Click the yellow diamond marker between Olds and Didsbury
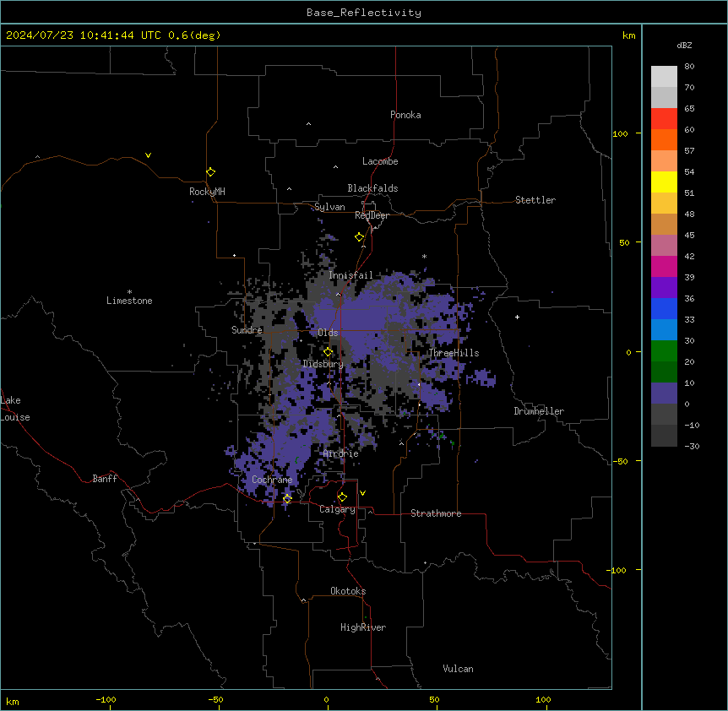 click(x=328, y=352)
